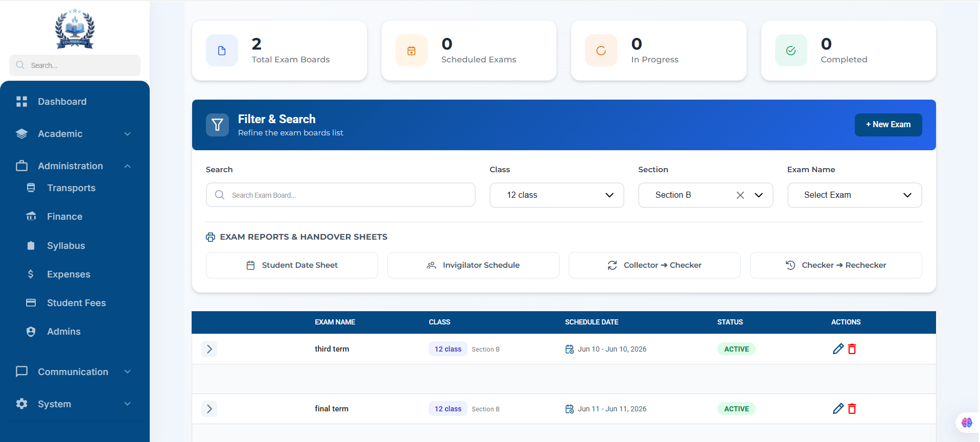This screenshot has width=980, height=442.
Task: Click the SCHEDULE DATE column header
Action: pos(592,322)
